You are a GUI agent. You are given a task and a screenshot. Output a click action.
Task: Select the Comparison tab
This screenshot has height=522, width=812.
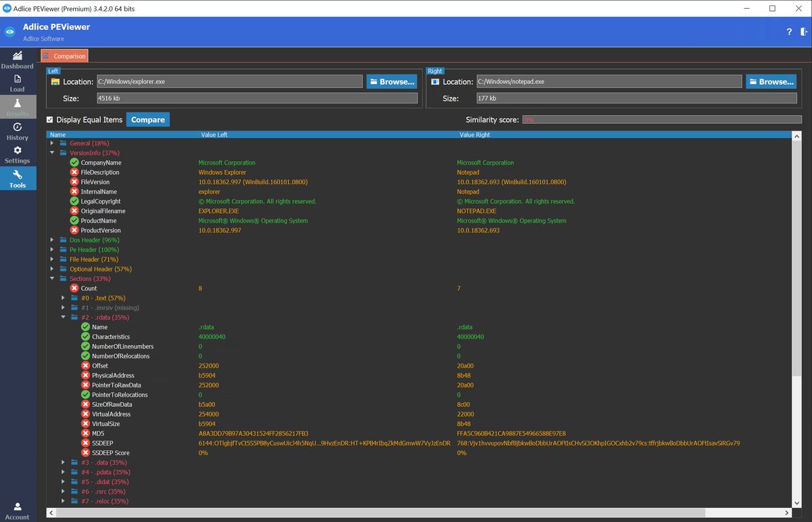pyautogui.click(x=64, y=56)
